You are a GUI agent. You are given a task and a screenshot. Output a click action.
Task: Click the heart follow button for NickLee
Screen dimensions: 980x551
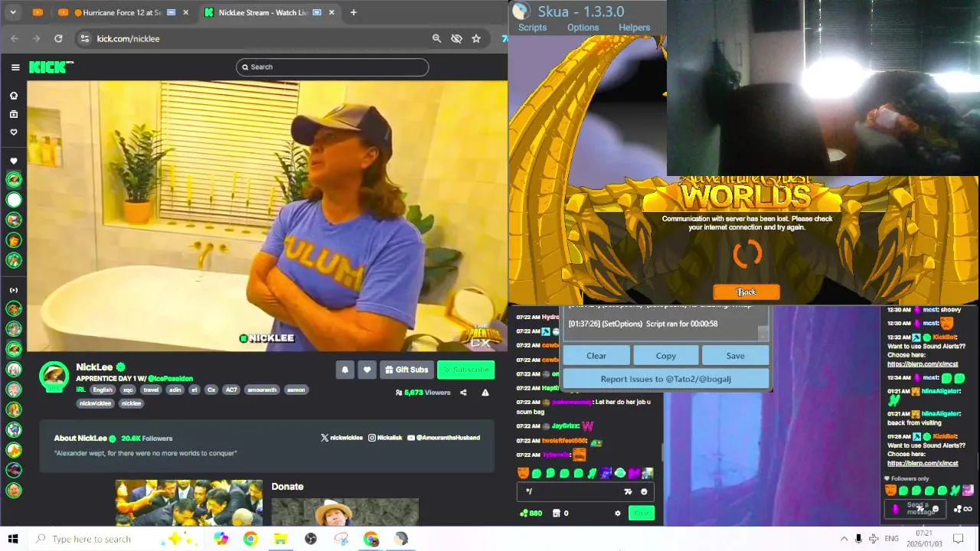click(367, 370)
